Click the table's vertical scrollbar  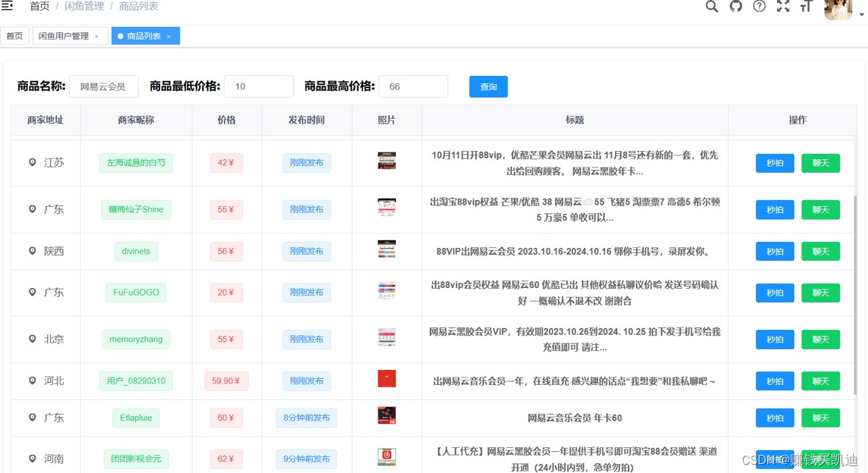coord(854,295)
